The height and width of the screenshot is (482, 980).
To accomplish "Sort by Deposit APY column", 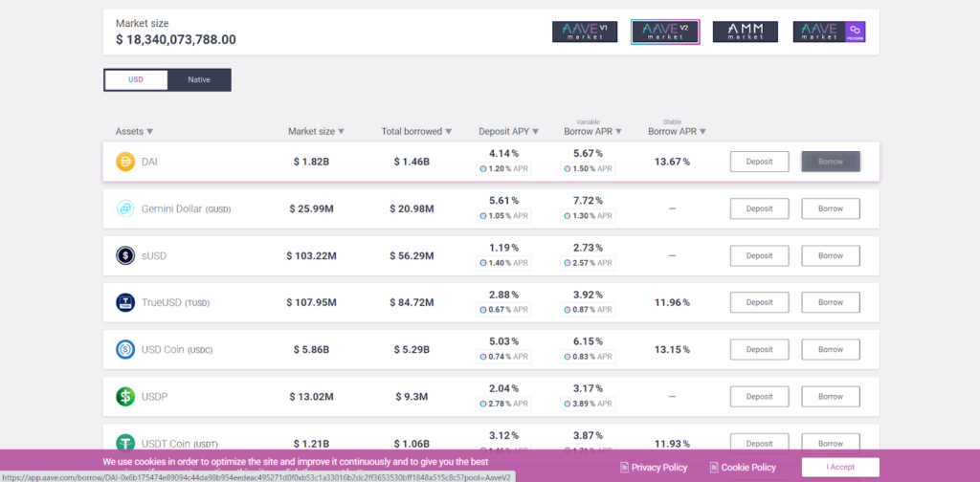I will (x=509, y=131).
